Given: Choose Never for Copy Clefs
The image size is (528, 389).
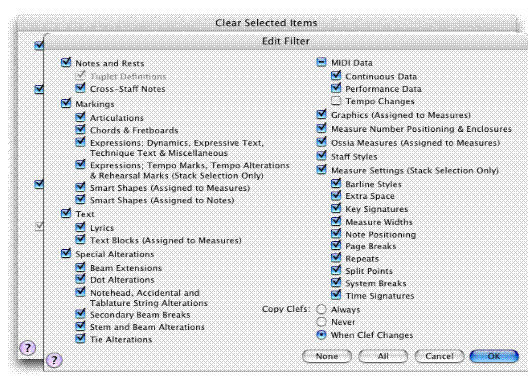Looking at the screenshot, I should 322,322.
